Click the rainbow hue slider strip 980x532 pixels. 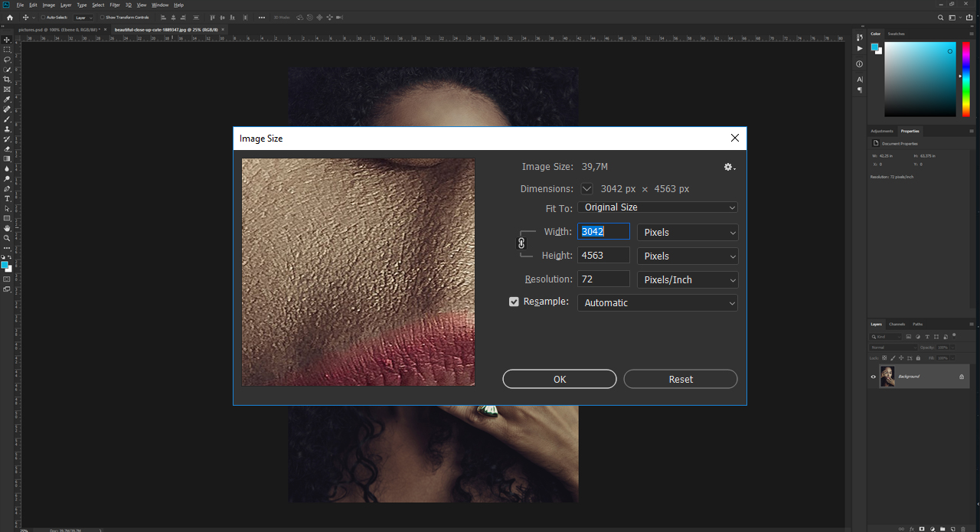[965, 78]
